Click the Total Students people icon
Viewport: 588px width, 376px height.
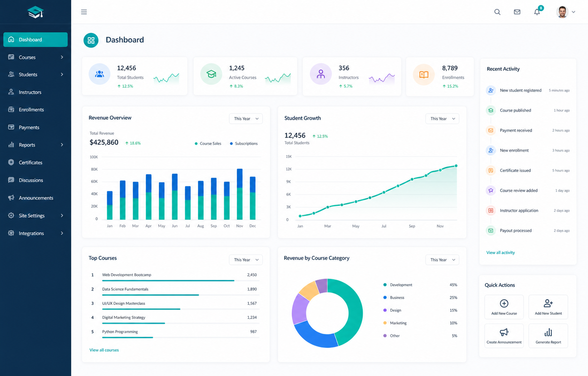[99, 74]
